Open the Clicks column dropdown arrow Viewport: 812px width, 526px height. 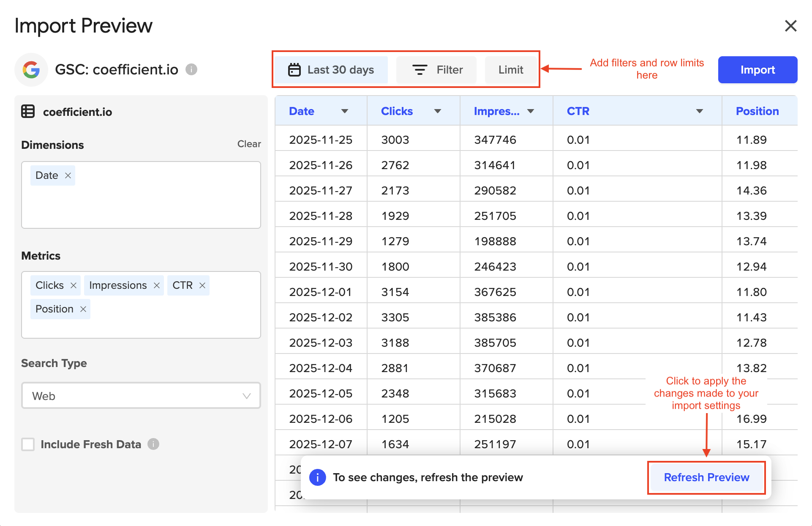point(438,111)
